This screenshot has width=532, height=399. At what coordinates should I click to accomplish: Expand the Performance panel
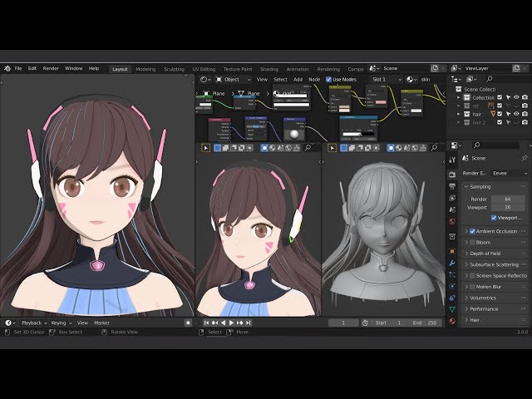pyautogui.click(x=466, y=309)
